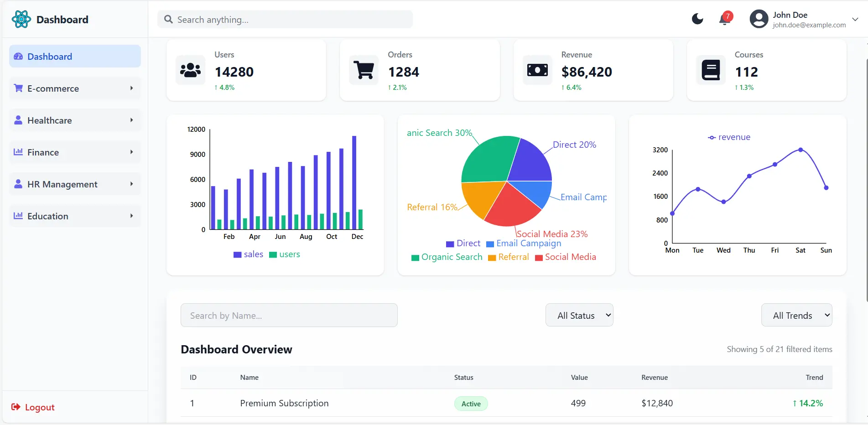Expand the Education submenu arrow

131,216
